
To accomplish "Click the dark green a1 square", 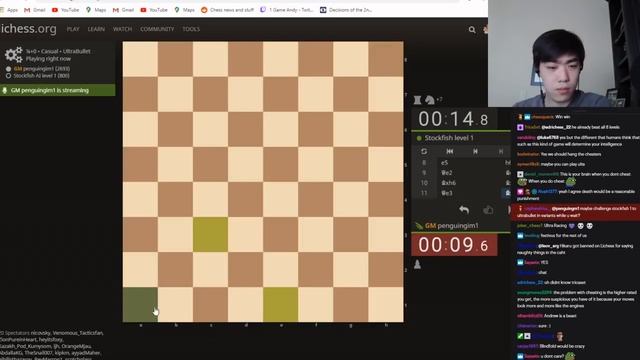I will pos(140,304).
